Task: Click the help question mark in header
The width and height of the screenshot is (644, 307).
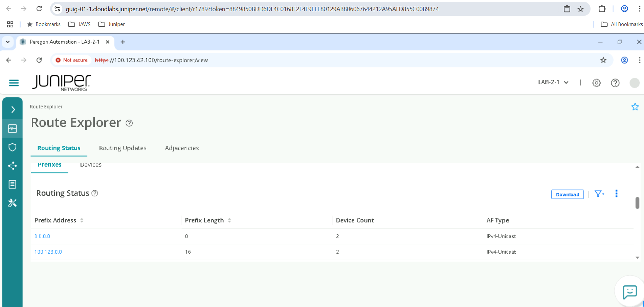Action: click(615, 83)
